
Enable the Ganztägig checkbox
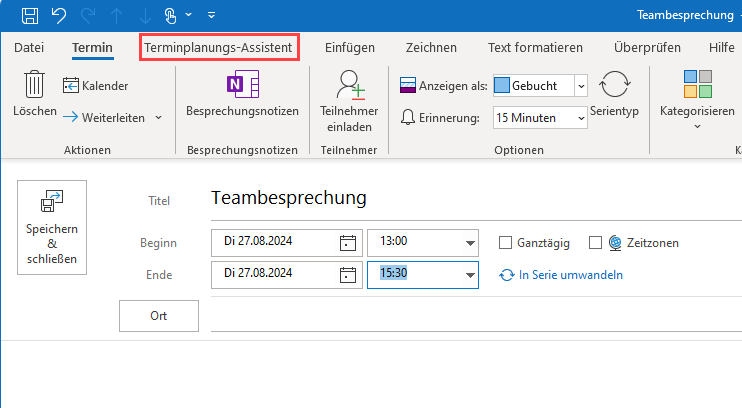[506, 243]
